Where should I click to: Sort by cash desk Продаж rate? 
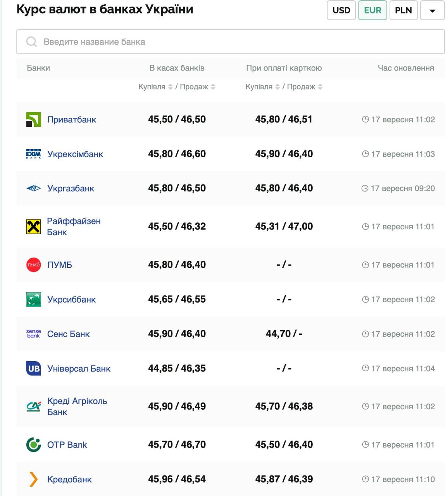coord(213,87)
